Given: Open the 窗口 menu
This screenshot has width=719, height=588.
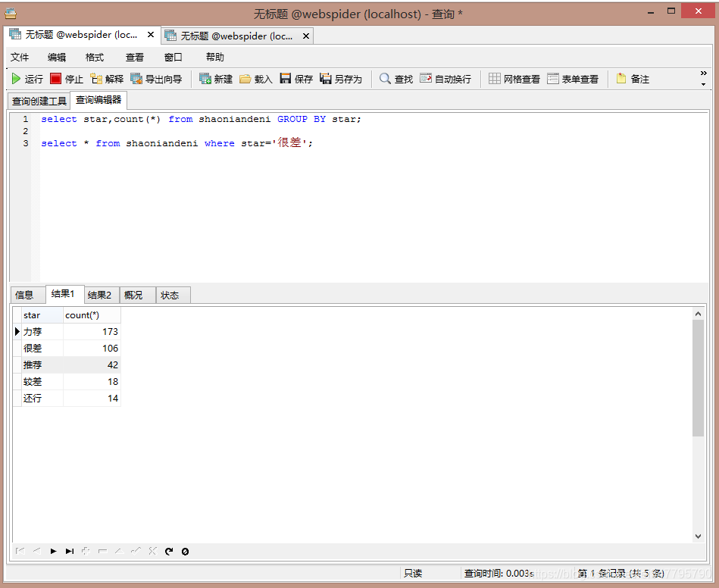Looking at the screenshot, I should 173,58.
